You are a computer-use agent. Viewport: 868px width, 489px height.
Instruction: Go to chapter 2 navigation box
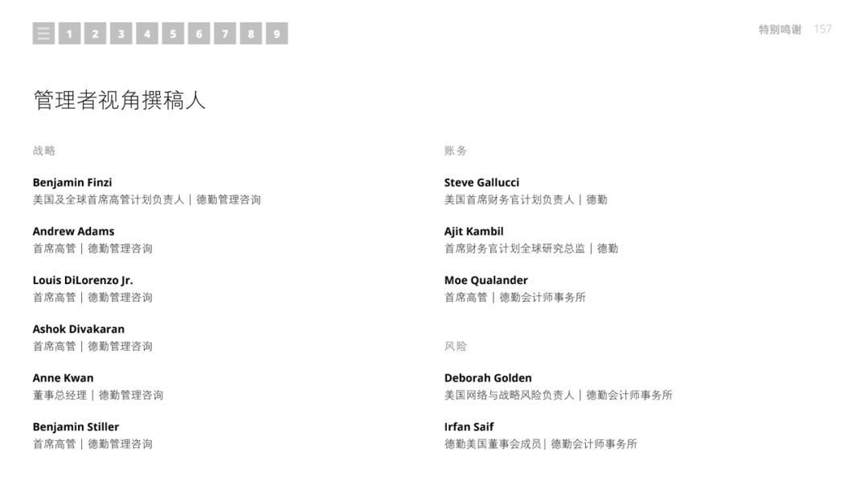tap(95, 33)
